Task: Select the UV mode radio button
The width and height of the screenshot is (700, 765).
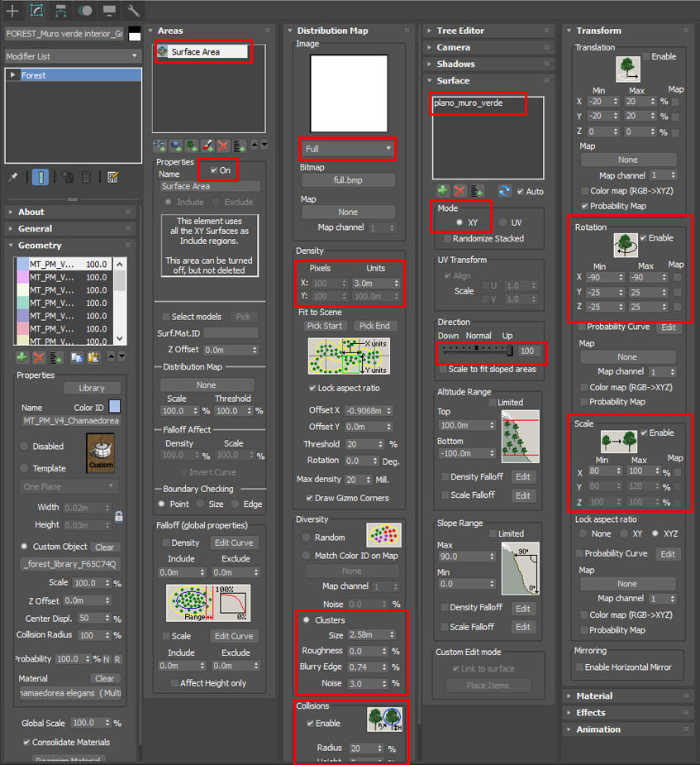Action: coord(502,222)
